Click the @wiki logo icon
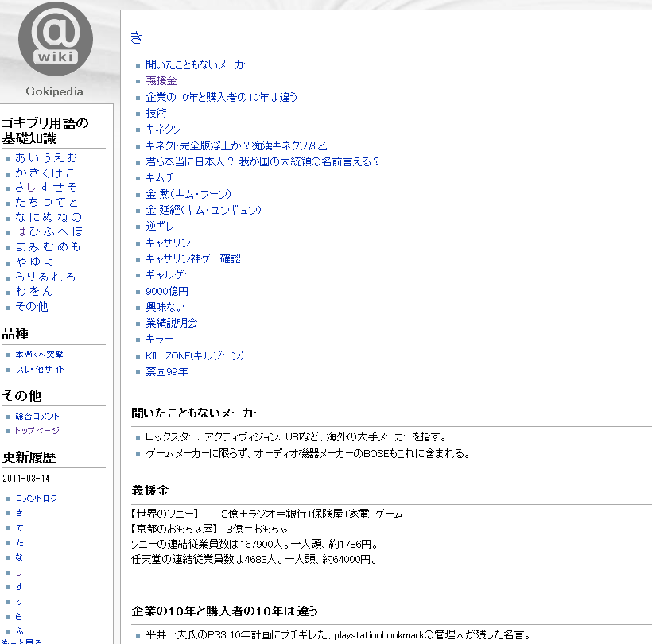 click(56, 39)
